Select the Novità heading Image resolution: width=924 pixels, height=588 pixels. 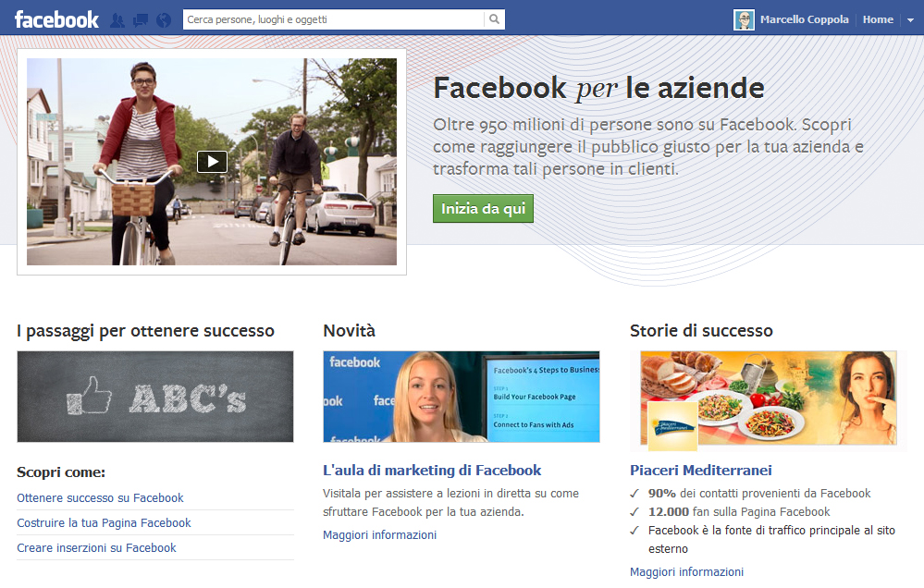(x=349, y=331)
